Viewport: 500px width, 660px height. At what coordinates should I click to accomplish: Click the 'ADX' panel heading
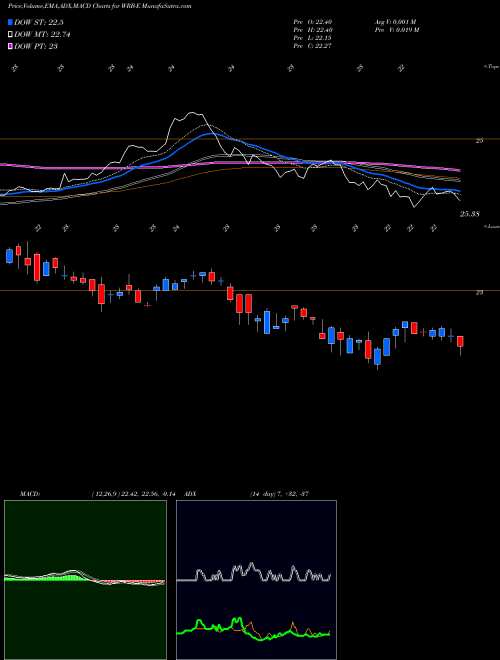tap(190, 493)
